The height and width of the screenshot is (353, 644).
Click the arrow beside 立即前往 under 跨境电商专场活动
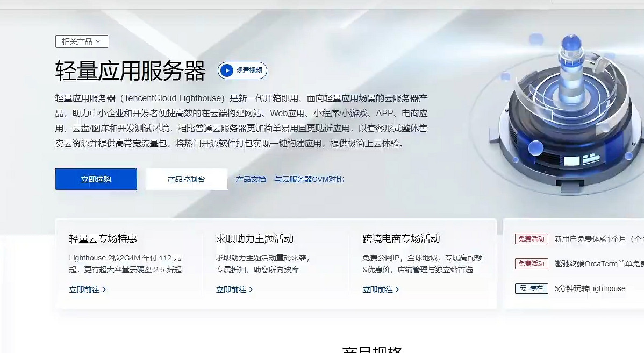(397, 290)
